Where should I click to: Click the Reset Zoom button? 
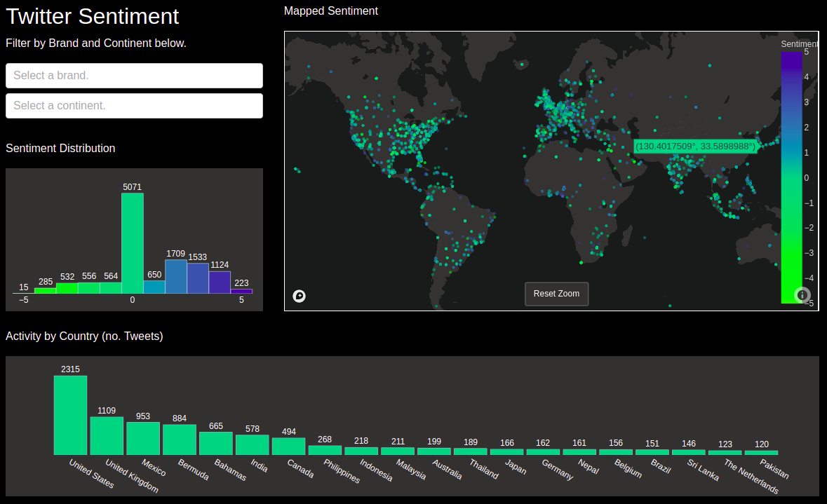[x=556, y=294]
